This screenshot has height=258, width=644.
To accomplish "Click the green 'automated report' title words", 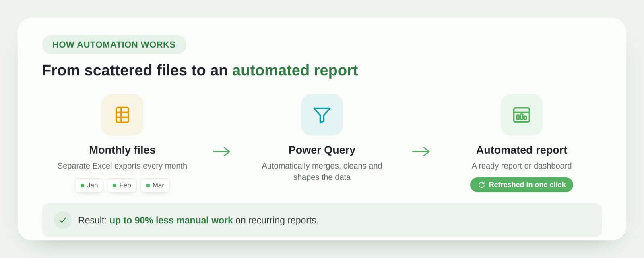I will (x=295, y=71).
